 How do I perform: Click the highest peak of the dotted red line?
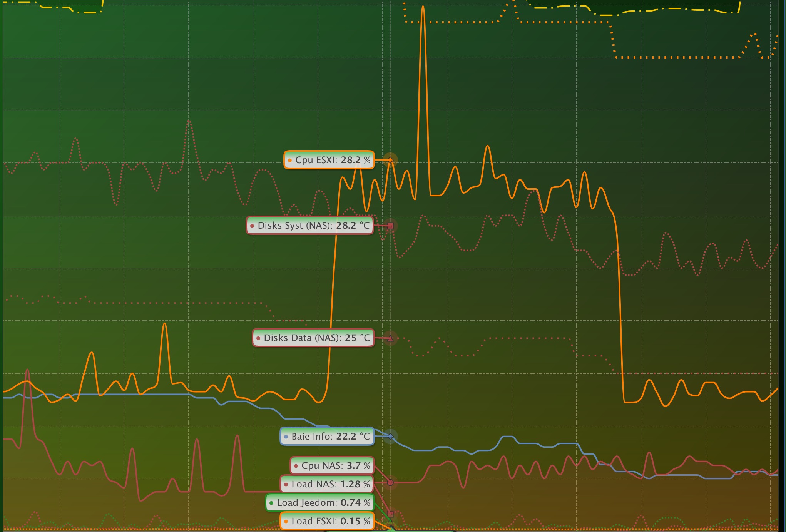click(x=189, y=121)
